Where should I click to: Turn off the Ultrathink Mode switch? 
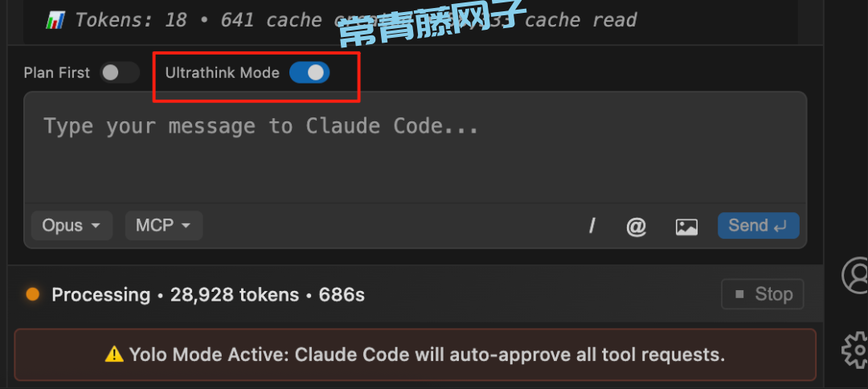[309, 72]
